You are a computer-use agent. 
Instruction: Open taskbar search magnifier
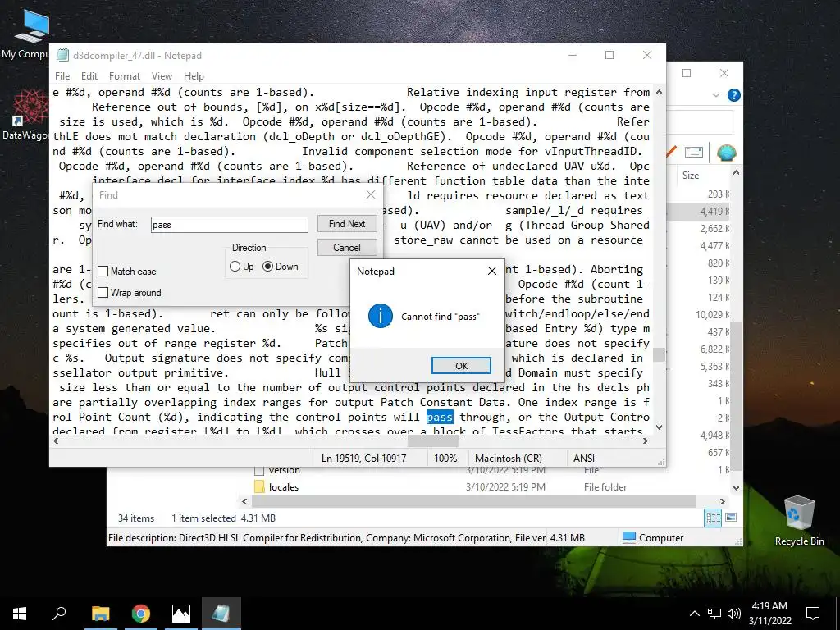click(59, 614)
